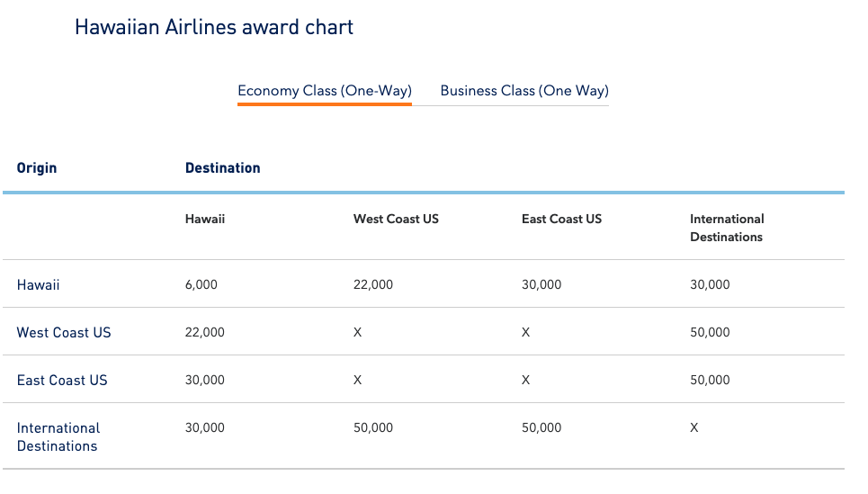Select the West Coast US origin row label

tap(64, 333)
